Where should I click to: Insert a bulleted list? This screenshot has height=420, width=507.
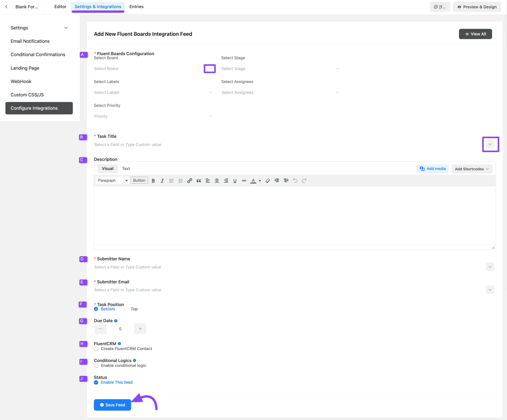point(172,181)
